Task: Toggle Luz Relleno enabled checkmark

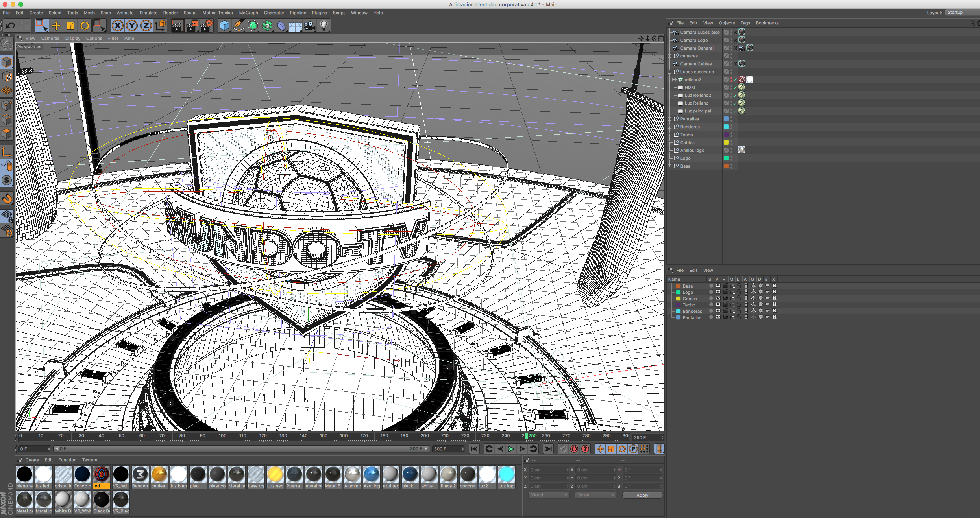Action: (x=735, y=103)
